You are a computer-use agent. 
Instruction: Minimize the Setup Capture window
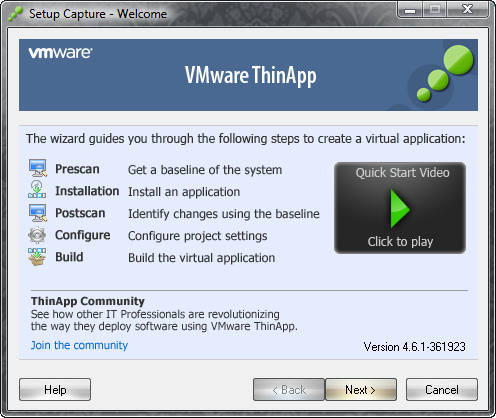[410, 10]
